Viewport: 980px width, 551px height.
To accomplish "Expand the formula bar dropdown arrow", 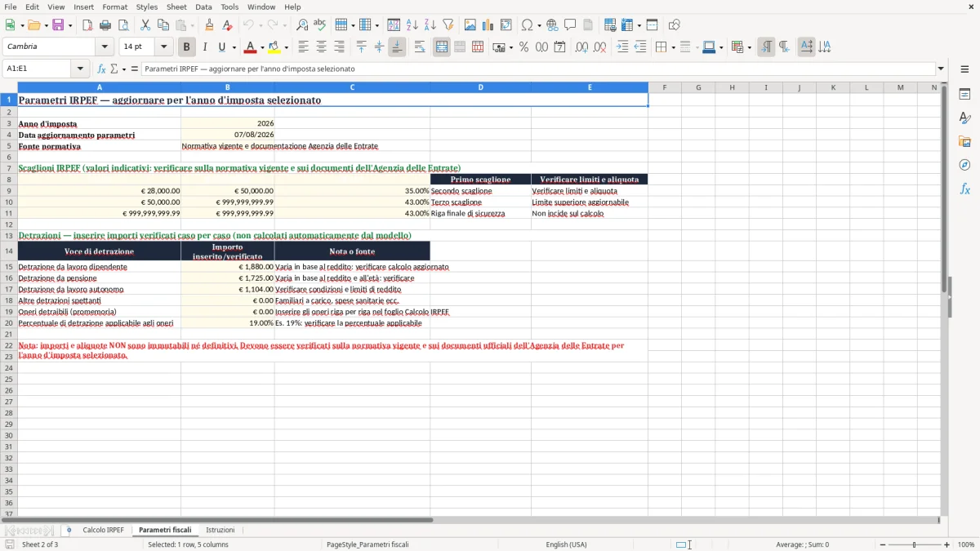I will (x=941, y=69).
